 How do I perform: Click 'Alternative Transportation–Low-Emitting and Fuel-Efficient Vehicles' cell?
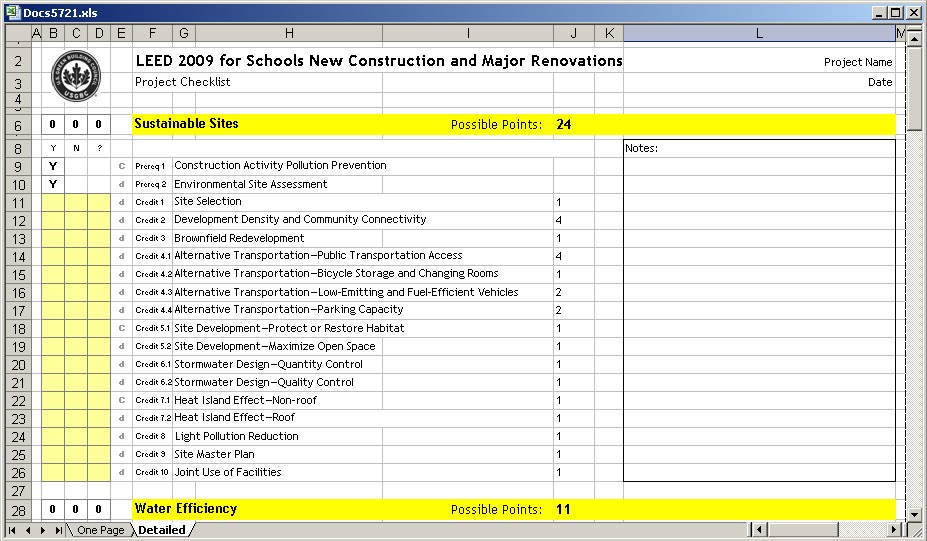[346, 292]
